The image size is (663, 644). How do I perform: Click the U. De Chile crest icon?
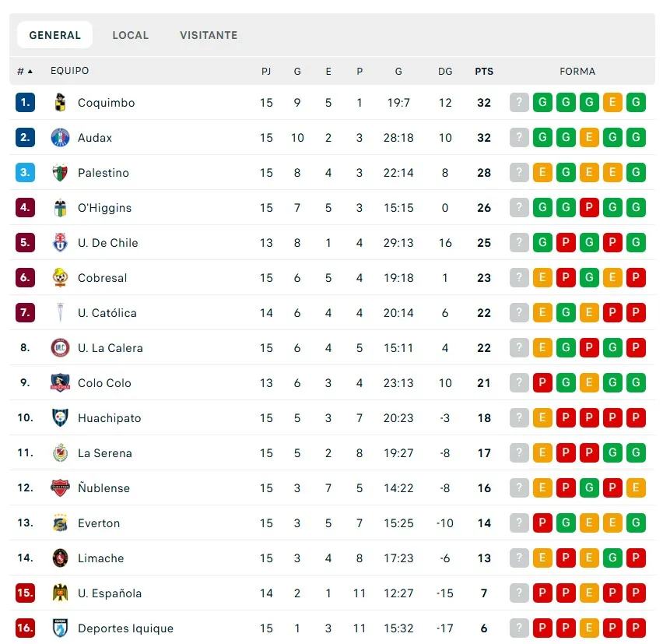(x=60, y=243)
